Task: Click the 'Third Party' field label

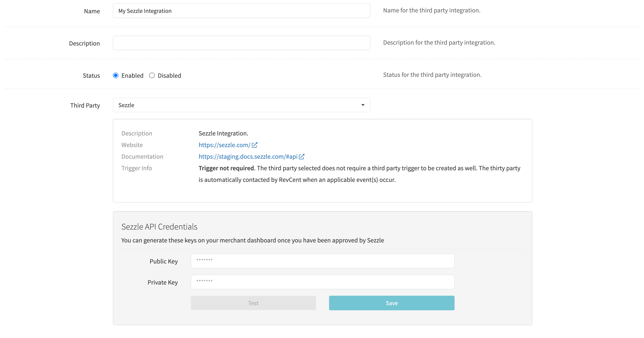Action: (85, 105)
